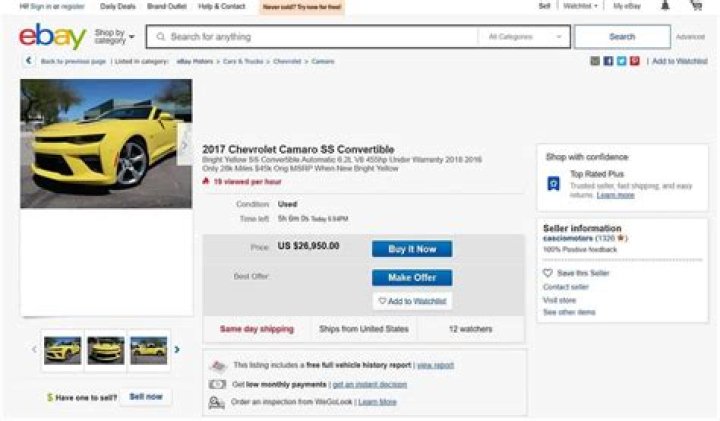720x421 pixels.
Task: Show next thumbnails with right arrow
Action: tap(178, 349)
